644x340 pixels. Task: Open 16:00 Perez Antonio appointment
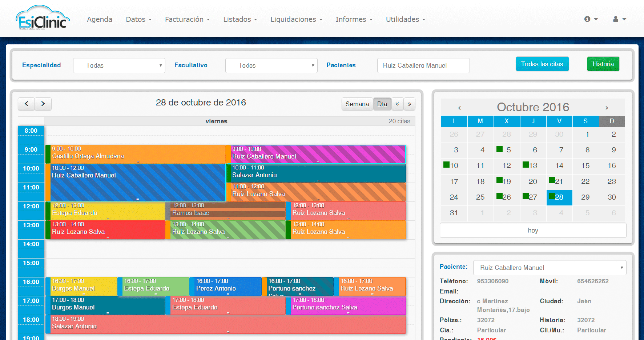(x=226, y=287)
